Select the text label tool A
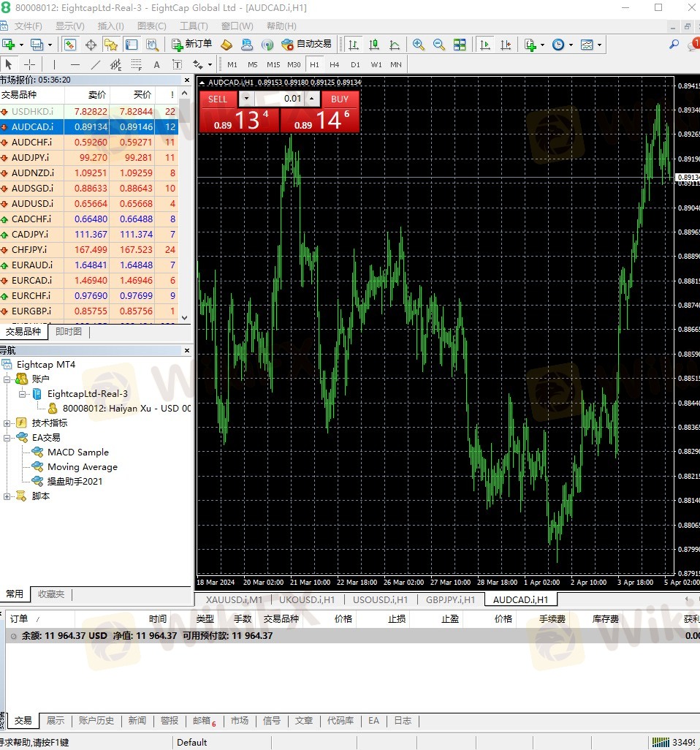This screenshot has width=700, height=750. tap(157, 64)
